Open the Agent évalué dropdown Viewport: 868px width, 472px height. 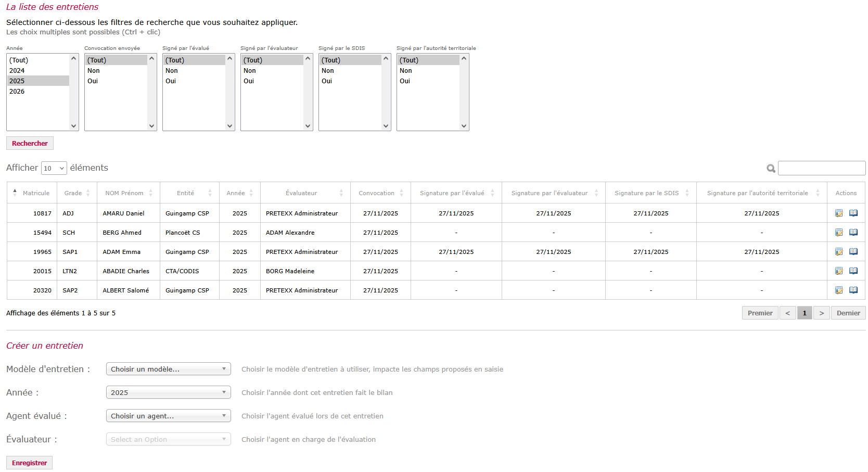168,416
